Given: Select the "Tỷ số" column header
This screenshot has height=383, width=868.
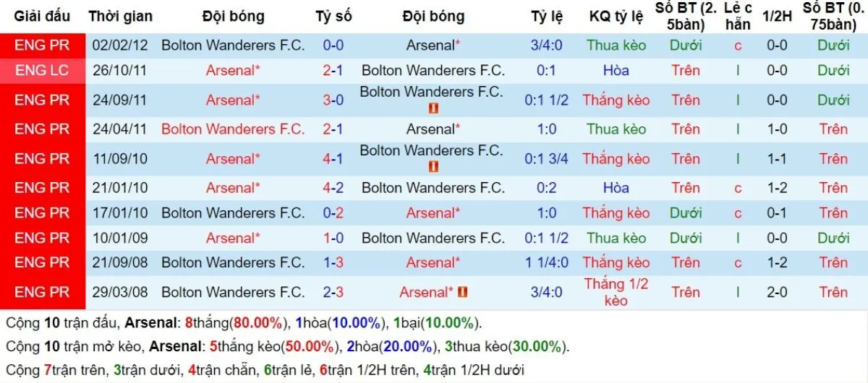Looking at the screenshot, I should tap(333, 17).
